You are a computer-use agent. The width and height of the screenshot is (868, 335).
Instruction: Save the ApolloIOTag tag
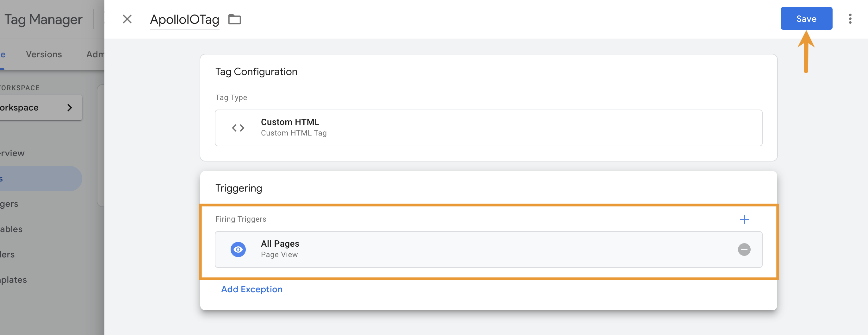[x=806, y=19]
